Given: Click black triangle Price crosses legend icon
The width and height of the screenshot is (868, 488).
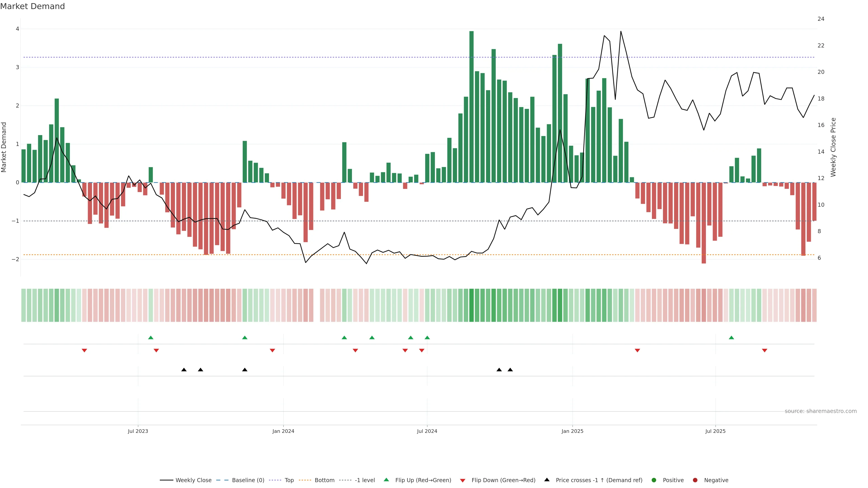Looking at the screenshot, I should [547, 480].
